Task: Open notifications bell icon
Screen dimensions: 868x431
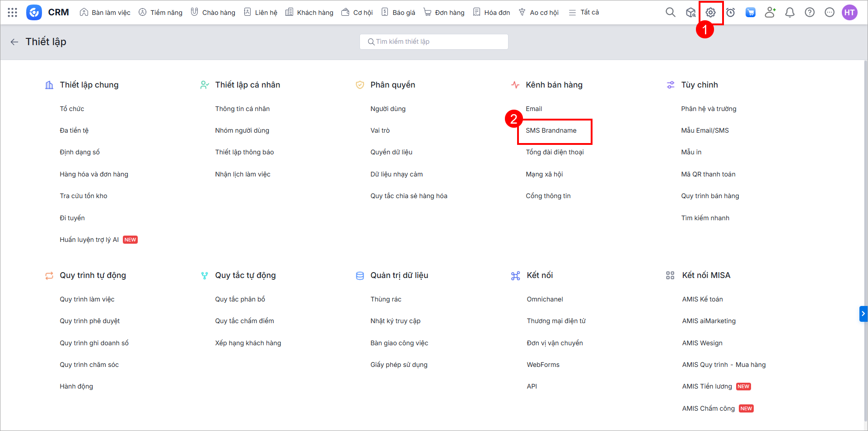Action: click(x=790, y=13)
